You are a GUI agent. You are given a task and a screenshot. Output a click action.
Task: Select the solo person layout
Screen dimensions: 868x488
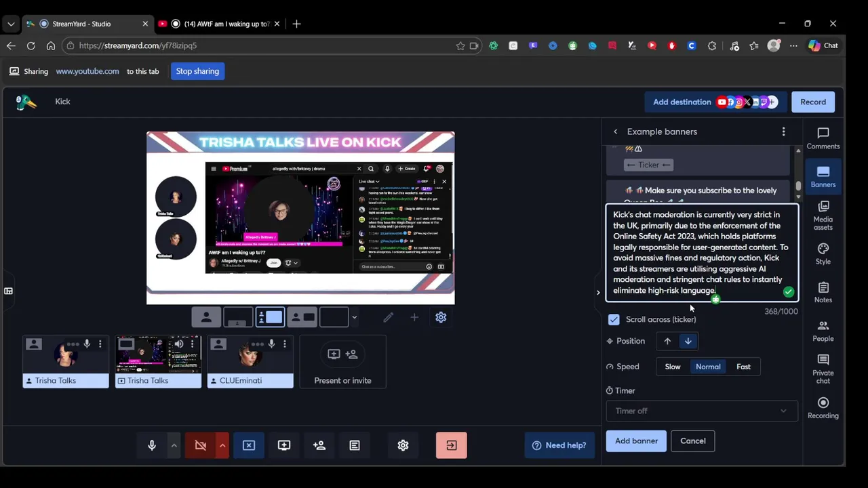(x=206, y=317)
